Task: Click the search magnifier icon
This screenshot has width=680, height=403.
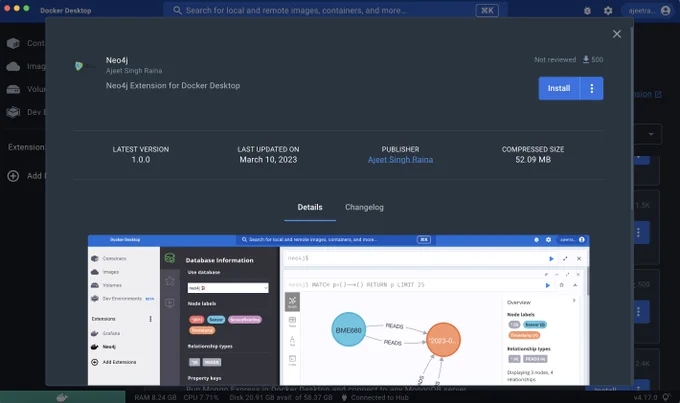Action: [177, 10]
